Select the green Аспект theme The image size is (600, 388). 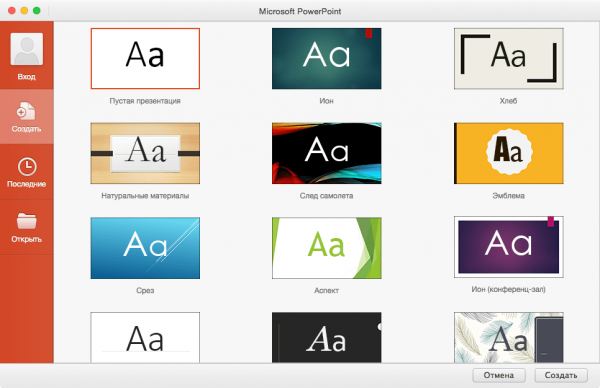326,248
